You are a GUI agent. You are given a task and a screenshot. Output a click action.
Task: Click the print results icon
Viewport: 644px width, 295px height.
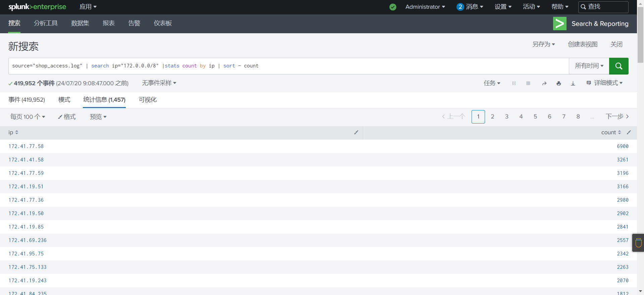(558, 83)
